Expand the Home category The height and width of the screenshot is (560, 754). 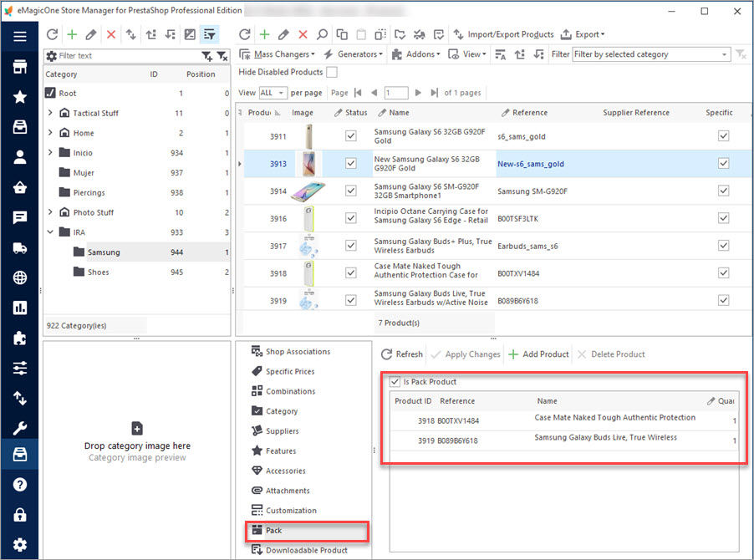tap(50, 132)
